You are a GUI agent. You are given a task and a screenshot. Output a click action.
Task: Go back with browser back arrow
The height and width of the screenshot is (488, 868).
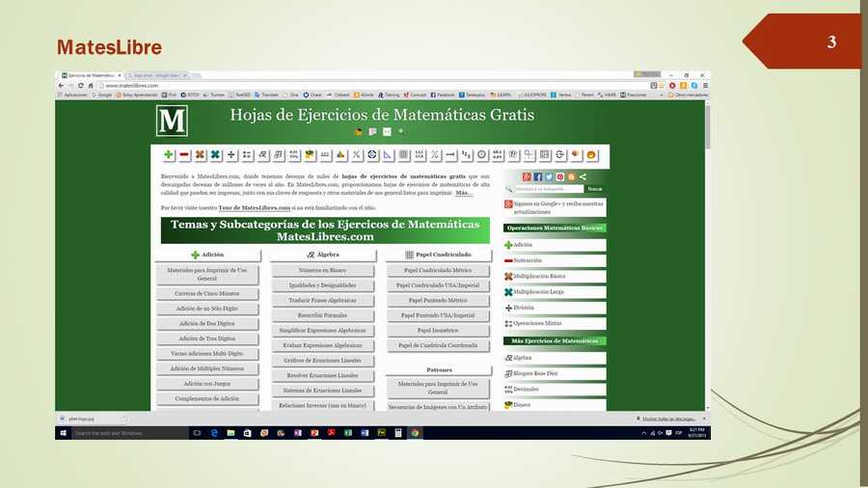pyautogui.click(x=61, y=86)
